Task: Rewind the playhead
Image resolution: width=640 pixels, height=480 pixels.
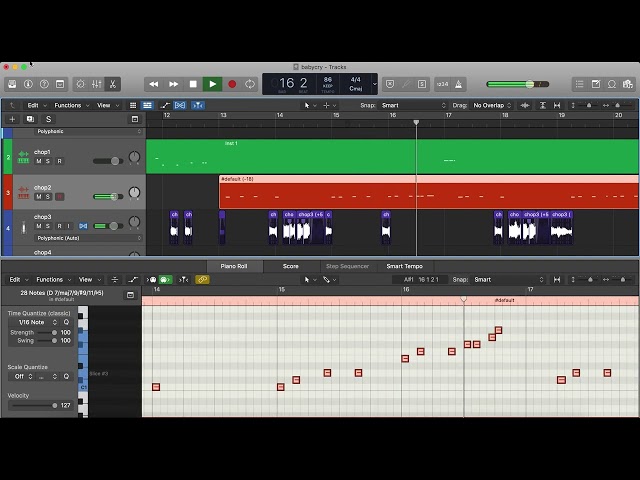Action: [x=154, y=84]
